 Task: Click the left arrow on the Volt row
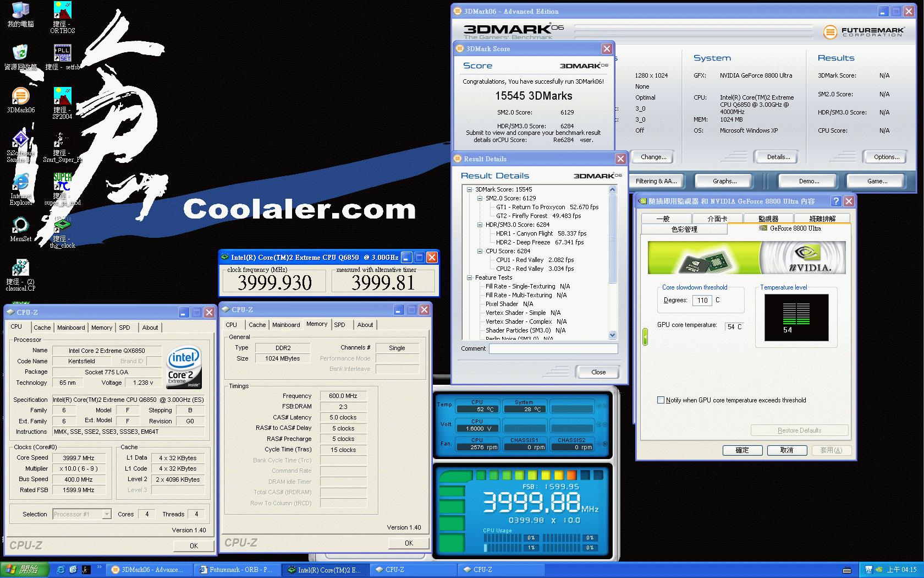pos(599,425)
